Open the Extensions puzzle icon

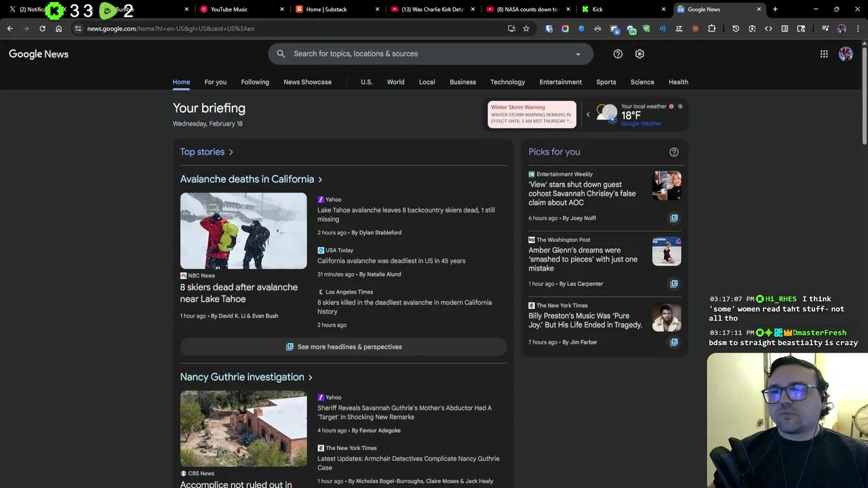pos(711,28)
